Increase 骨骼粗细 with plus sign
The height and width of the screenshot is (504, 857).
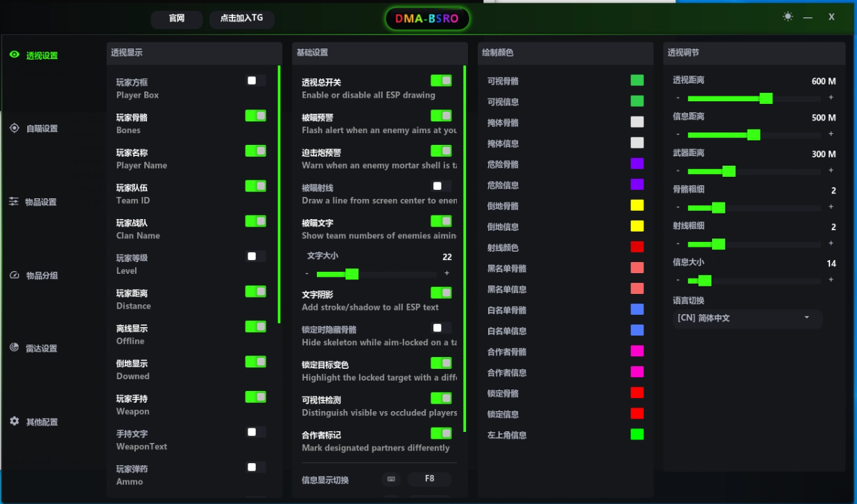pyautogui.click(x=831, y=207)
